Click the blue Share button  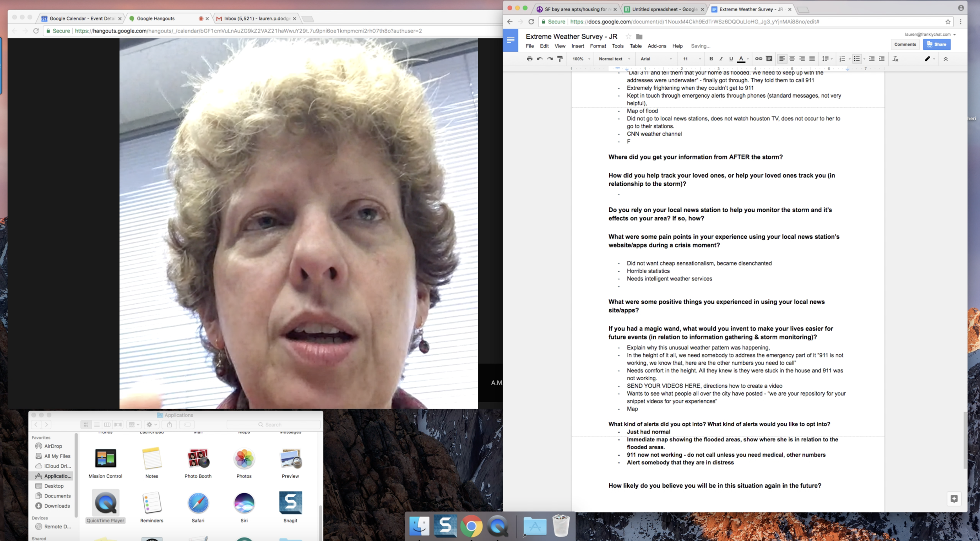click(x=936, y=44)
